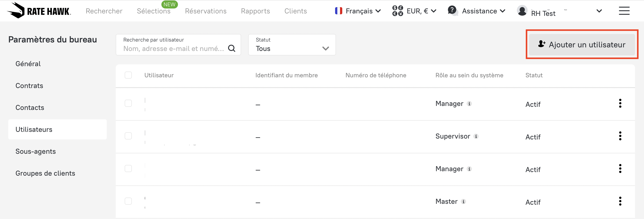Open the hamburger menu icon
Screen dimensions: 644x219
(624, 11)
